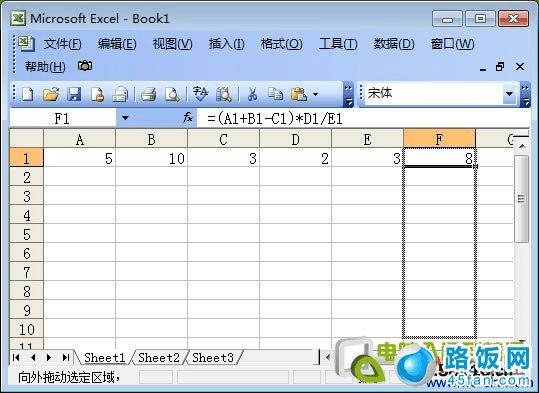The height and width of the screenshot is (393, 539).
Task: Select row 10 header
Action: pyautogui.click(x=26, y=329)
